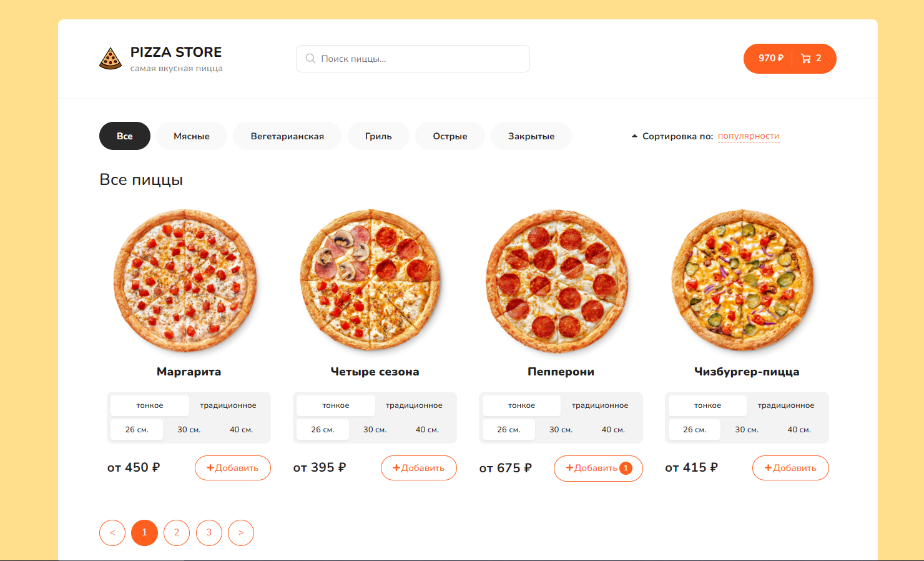924x561 pixels.
Task: Click the plus icon on Маргарита's Добавить button
Action: click(x=210, y=467)
